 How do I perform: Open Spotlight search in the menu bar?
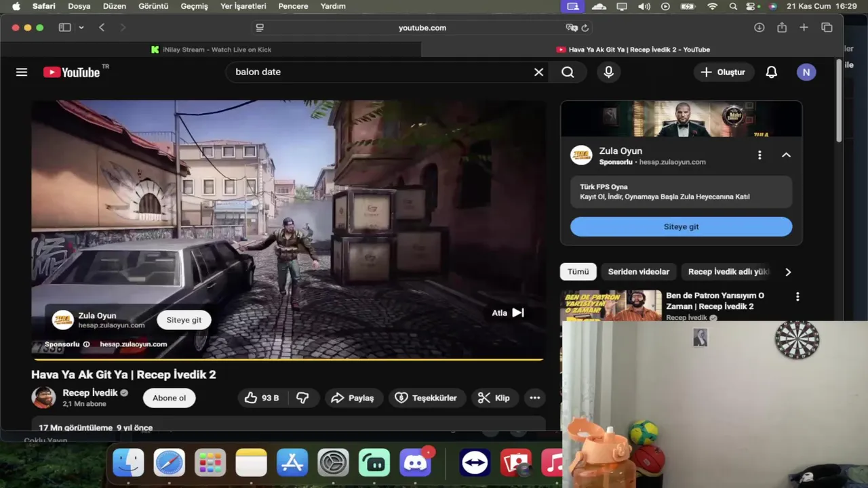[733, 6]
